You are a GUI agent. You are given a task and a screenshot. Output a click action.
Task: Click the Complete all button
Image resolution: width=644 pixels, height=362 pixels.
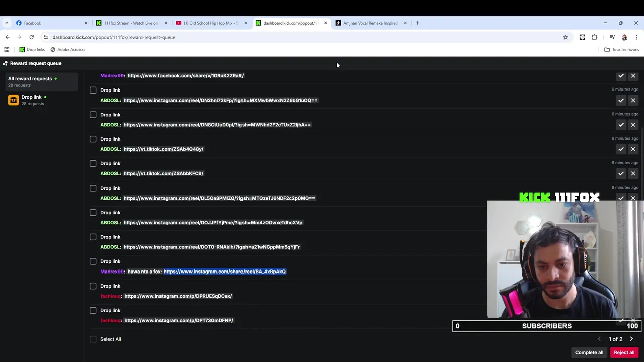589,353
